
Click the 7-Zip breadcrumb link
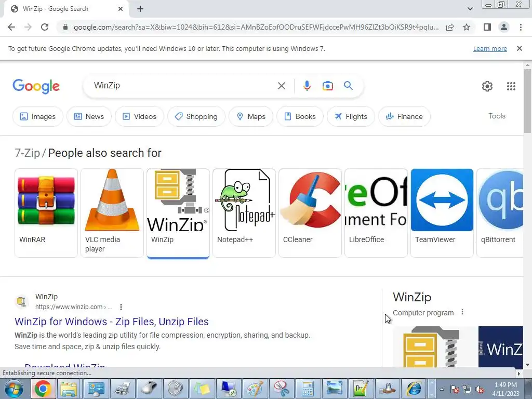[x=27, y=153]
